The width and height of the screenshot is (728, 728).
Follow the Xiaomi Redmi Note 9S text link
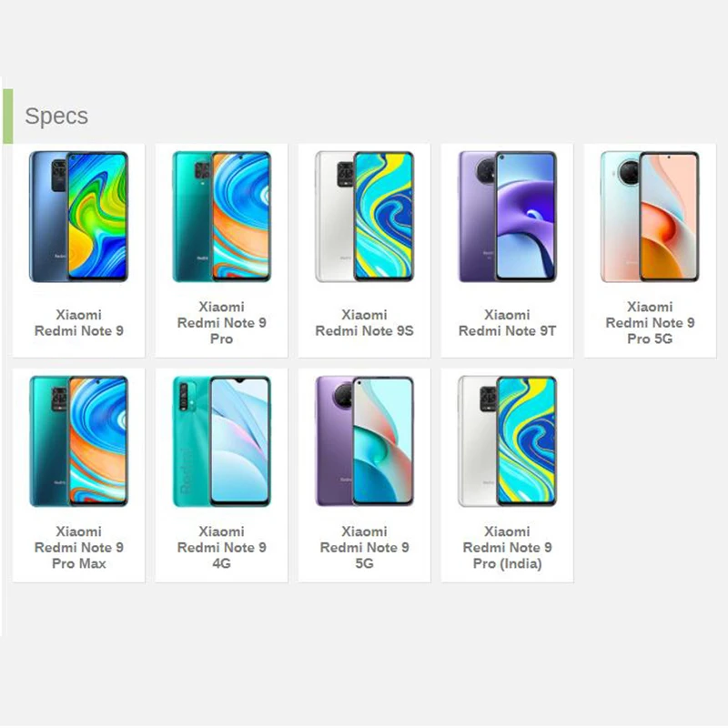point(365,323)
